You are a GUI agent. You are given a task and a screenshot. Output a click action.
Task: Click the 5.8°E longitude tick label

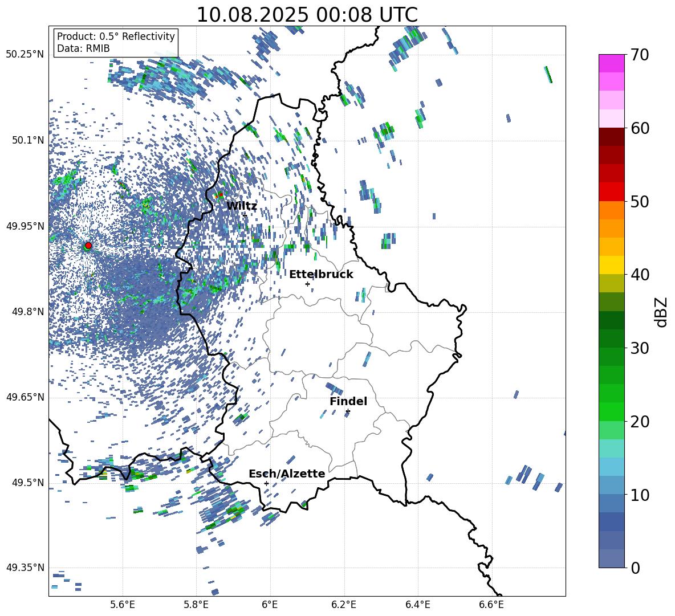click(196, 605)
